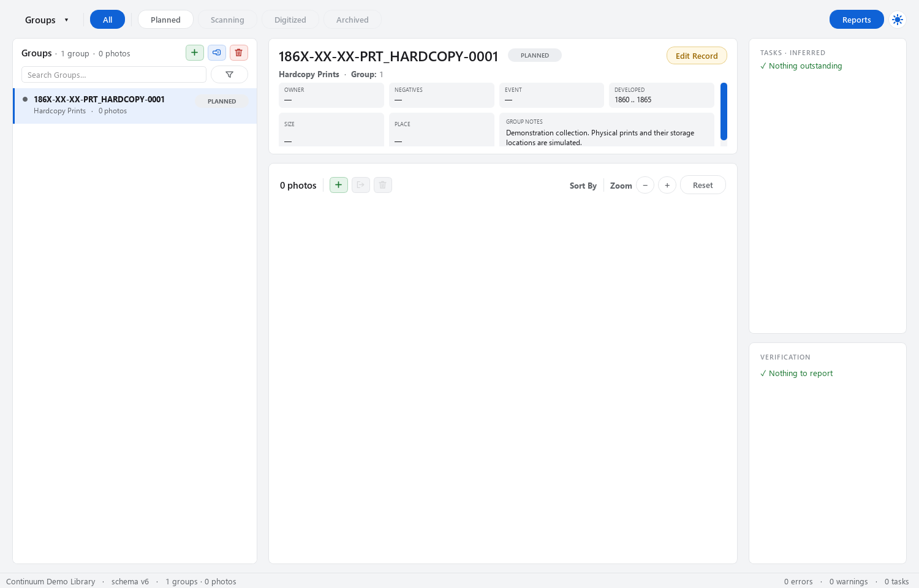Click the Group Notes text

(x=600, y=138)
